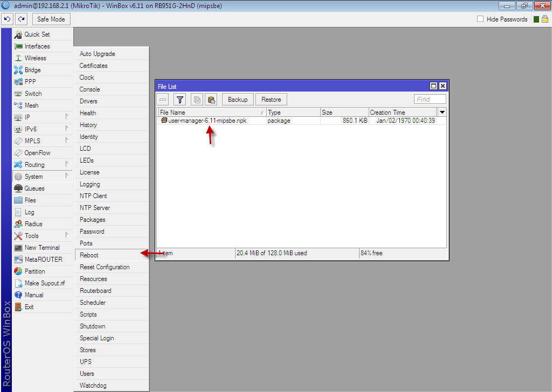The height and width of the screenshot is (392, 552).
Task: Open the Bridge section
Action: pyautogui.click(x=43, y=70)
